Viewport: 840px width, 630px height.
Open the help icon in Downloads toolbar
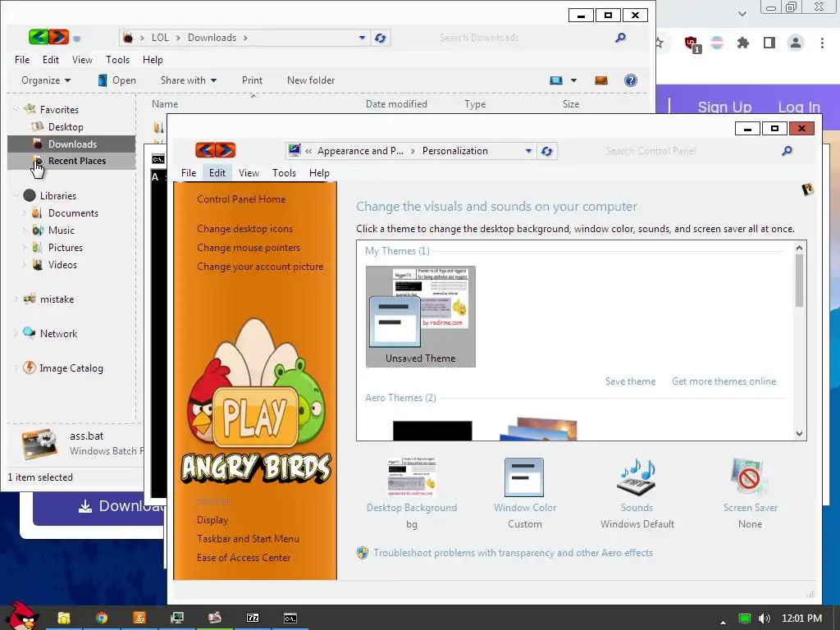[631, 80]
